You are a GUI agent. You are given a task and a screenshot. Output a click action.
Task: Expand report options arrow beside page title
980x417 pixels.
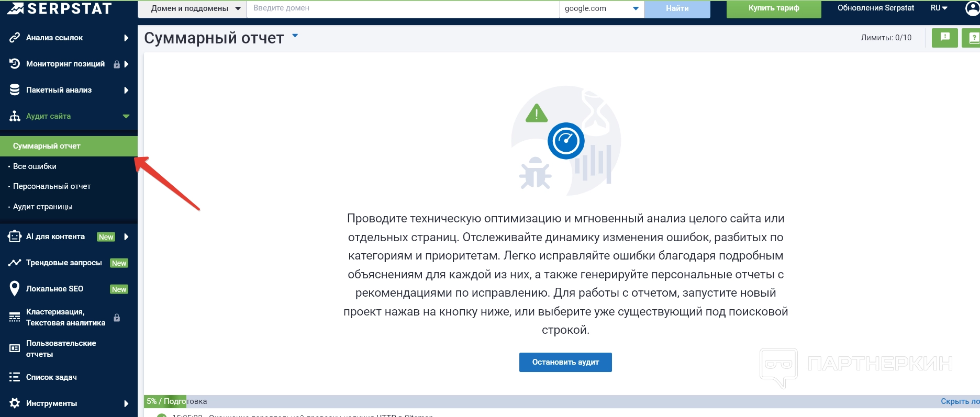coord(295,36)
